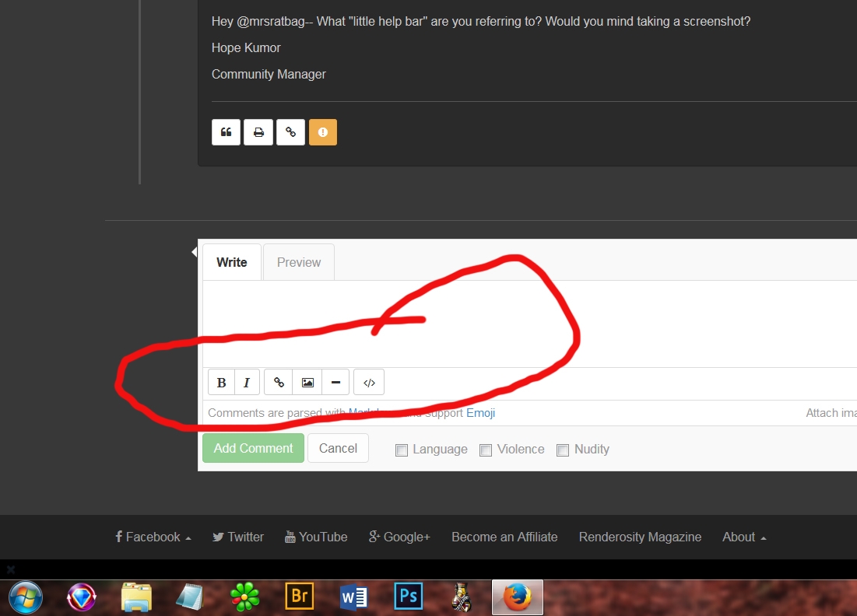Open the YouTube footer link
Viewport: 857px width, 616px height.
pyautogui.click(x=316, y=537)
